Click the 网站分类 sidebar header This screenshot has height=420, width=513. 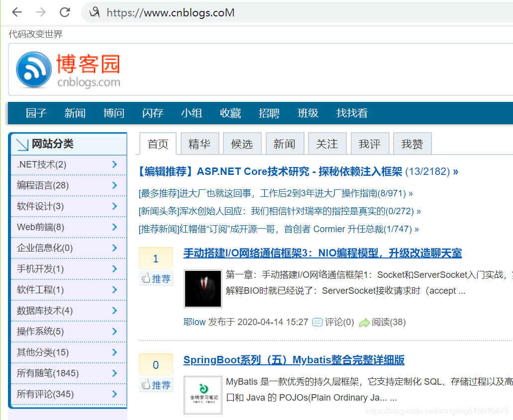69,144
